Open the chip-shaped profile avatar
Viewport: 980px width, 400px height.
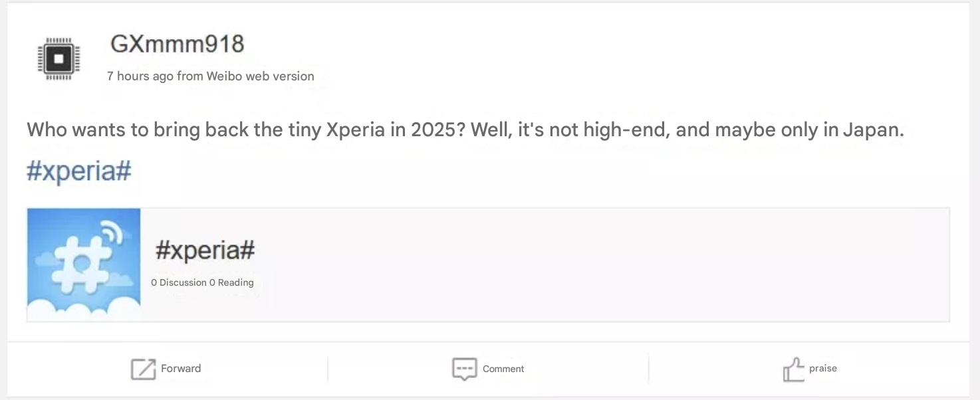tap(59, 58)
